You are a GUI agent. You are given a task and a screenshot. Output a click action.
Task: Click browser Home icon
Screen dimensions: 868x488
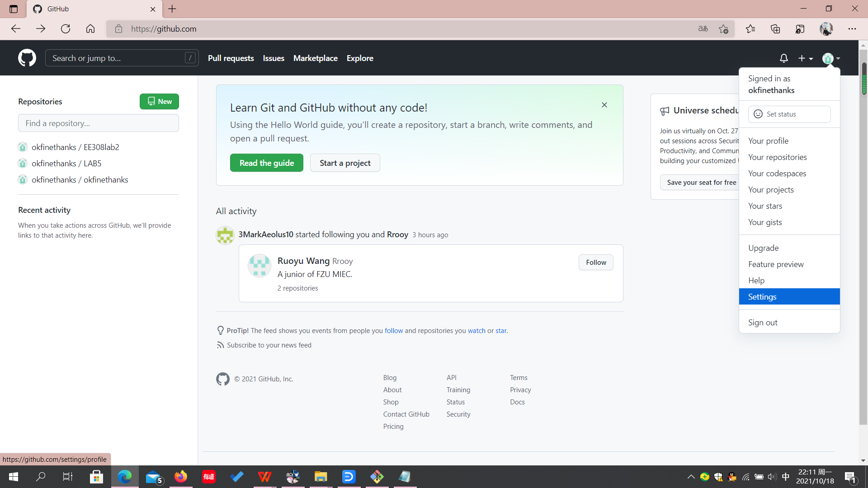[x=90, y=29]
